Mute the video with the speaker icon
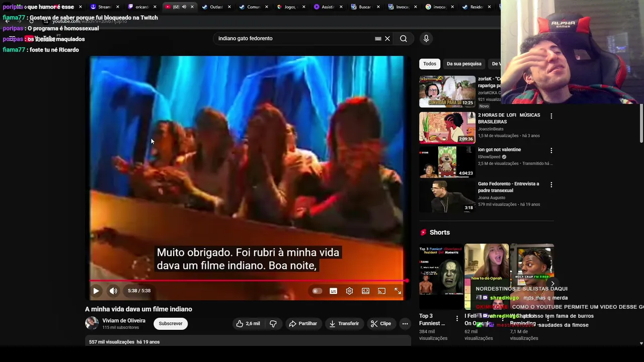 pyautogui.click(x=113, y=291)
